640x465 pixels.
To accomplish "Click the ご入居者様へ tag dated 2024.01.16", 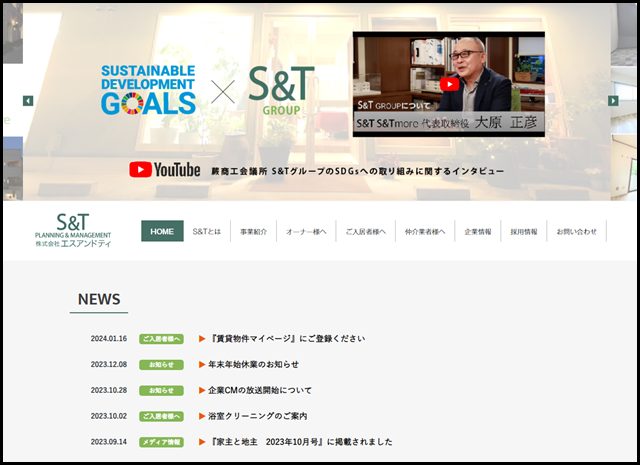I will tap(161, 339).
